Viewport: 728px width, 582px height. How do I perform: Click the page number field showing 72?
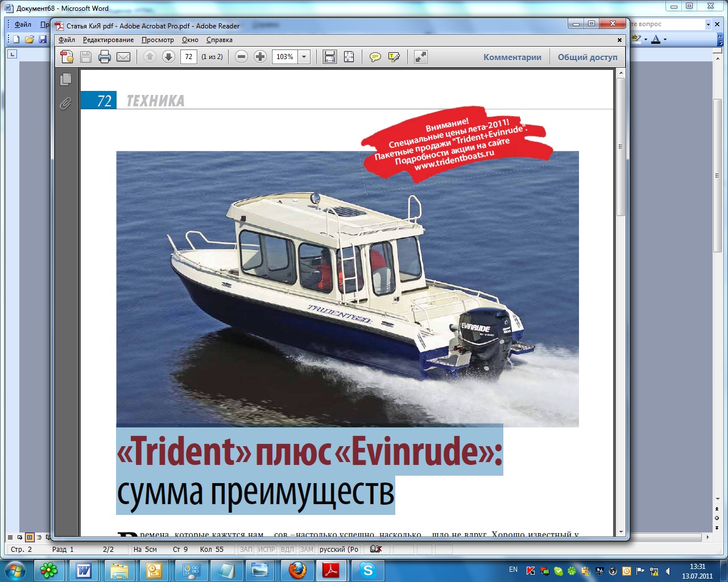click(x=188, y=57)
